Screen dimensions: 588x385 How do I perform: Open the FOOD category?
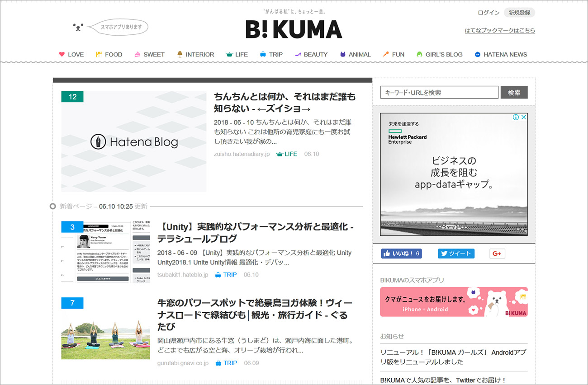(114, 54)
